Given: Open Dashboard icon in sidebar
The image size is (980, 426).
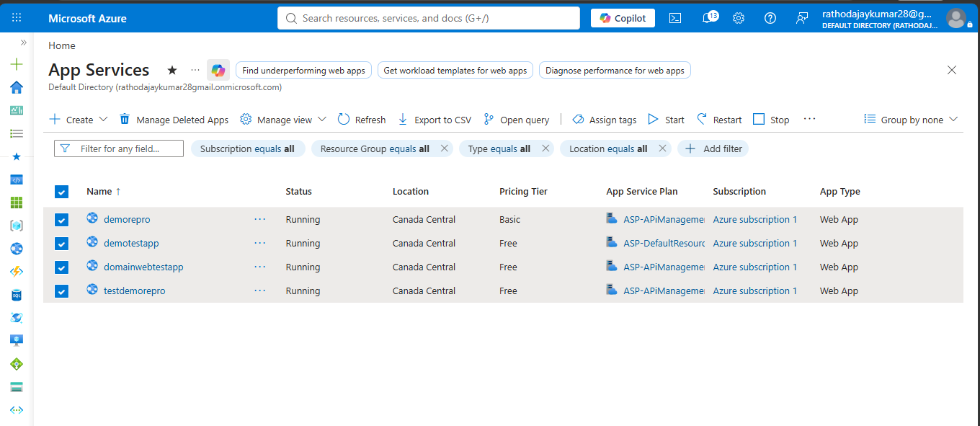Looking at the screenshot, I should pos(17,110).
